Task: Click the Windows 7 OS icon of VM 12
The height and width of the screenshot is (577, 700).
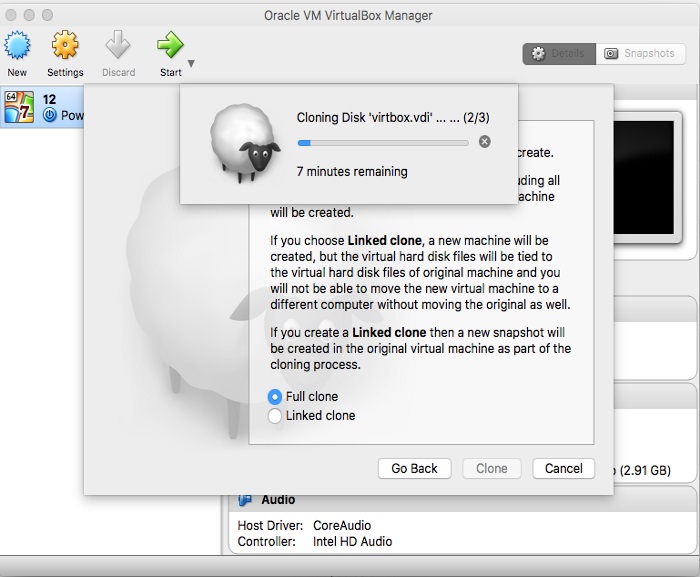Action: tap(19, 107)
